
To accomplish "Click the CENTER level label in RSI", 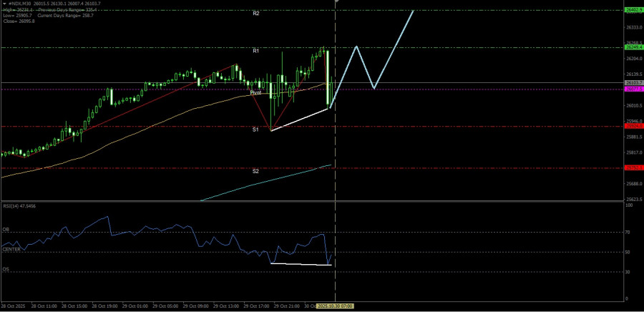I will (x=11, y=250).
